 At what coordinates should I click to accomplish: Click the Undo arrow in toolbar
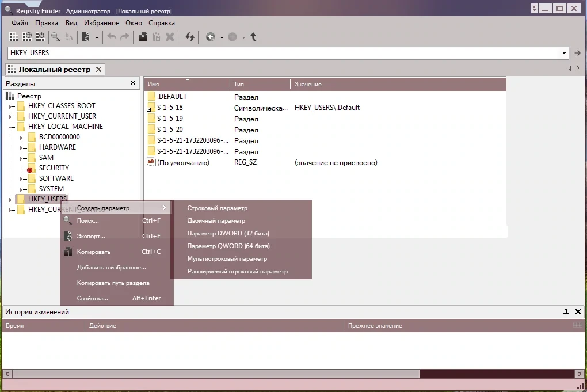click(x=112, y=37)
